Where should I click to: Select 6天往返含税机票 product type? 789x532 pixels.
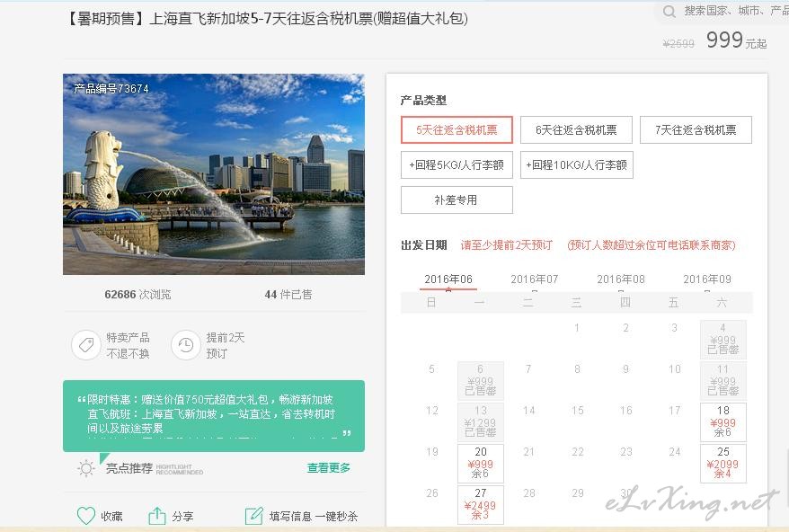pos(576,129)
